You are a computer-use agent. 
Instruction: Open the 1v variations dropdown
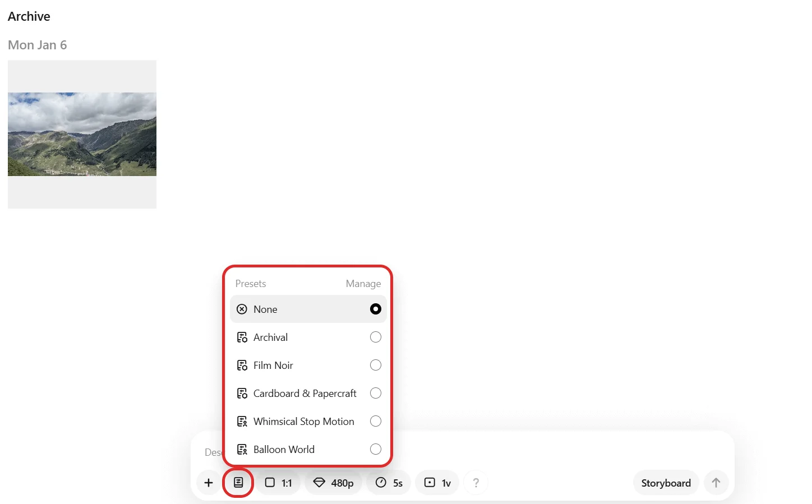coord(437,483)
